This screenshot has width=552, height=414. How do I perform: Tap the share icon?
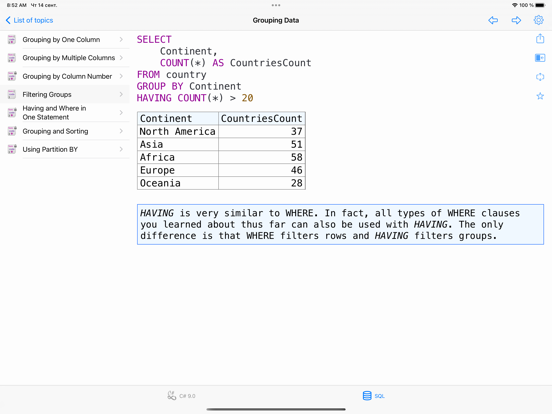coord(540,38)
